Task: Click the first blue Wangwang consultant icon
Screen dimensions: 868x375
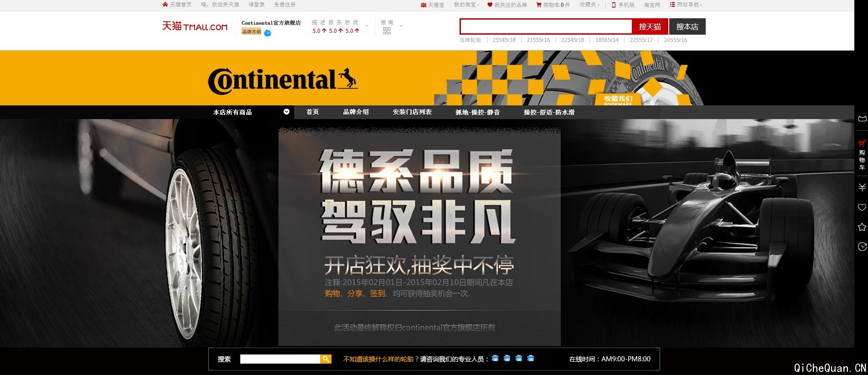Action: (495, 359)
